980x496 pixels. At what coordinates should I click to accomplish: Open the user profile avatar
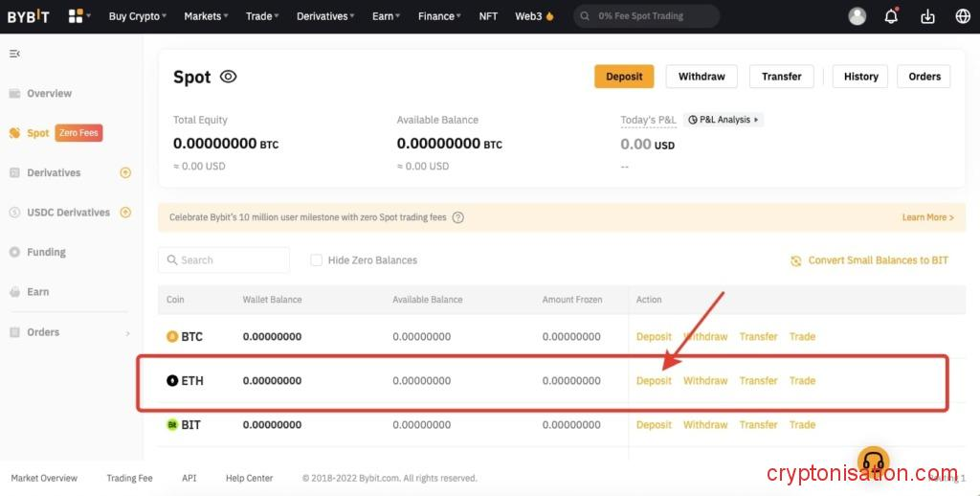tap(857, 16)
